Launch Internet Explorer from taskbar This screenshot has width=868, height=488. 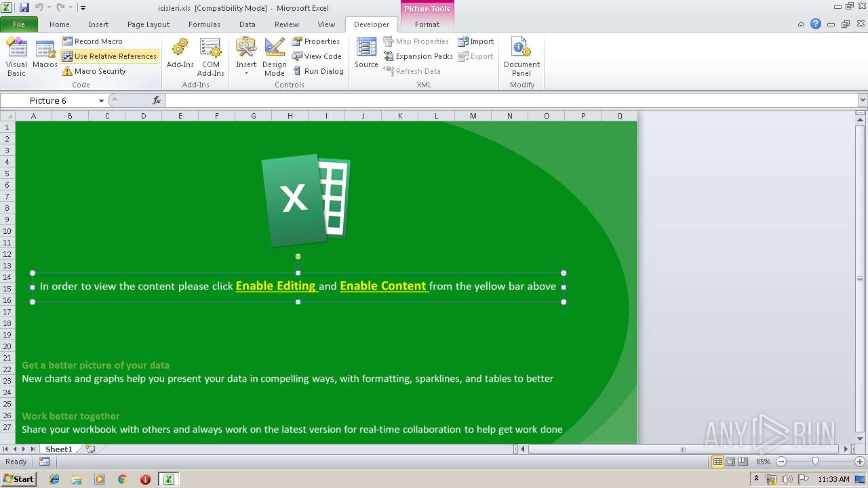54,479
